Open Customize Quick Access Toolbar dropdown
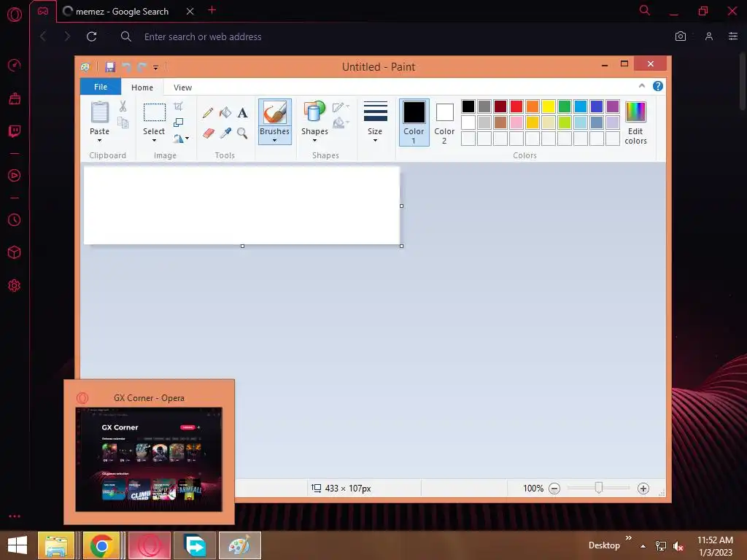The image size is (747, 560). coord(156,68)
